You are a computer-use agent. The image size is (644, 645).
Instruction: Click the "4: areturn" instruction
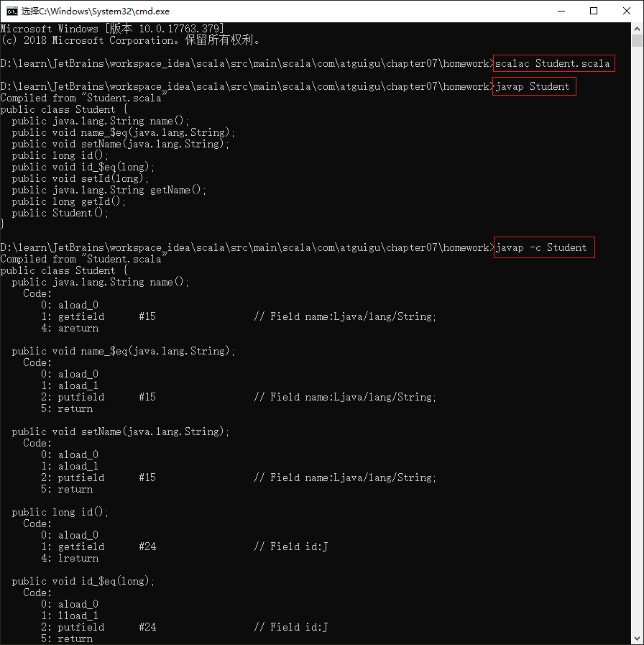point(70,329)
